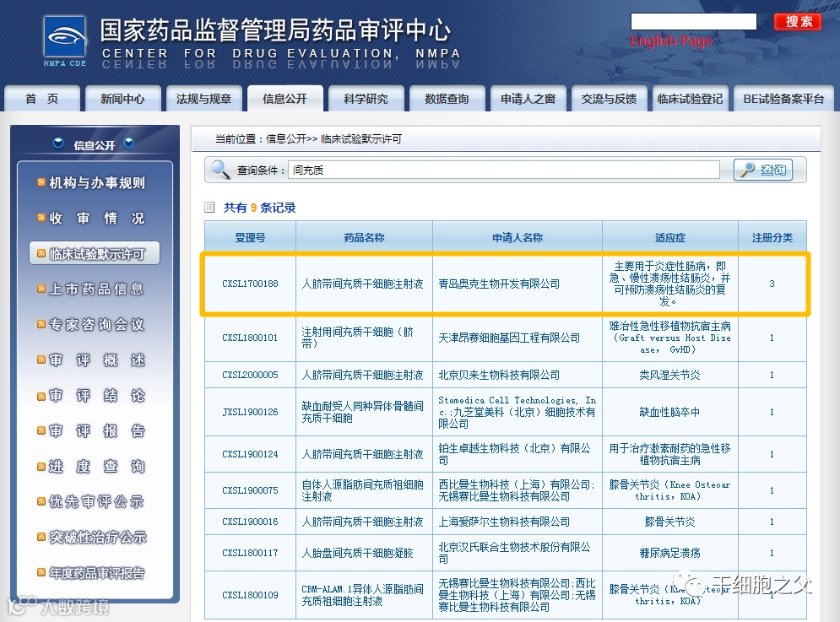
Task: Open the 首页 navigation tab
Action: coord(41,99)
